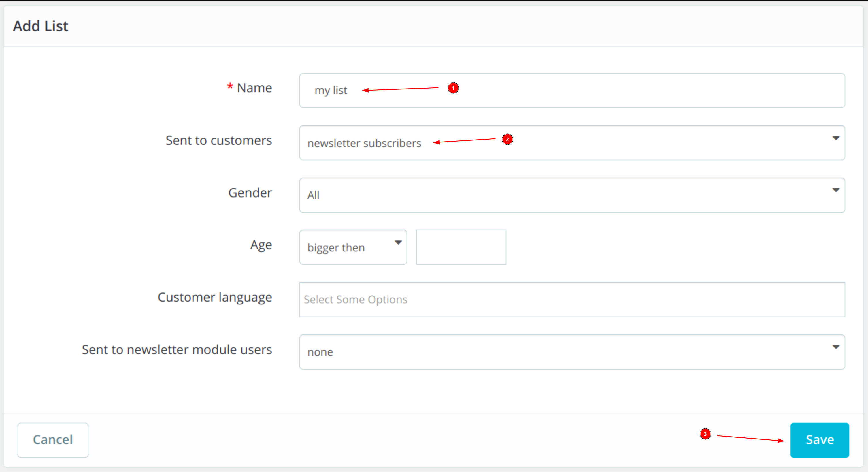The width and height of the screenshot is (868, 472).
Task: Click the caret arrow in Age operator select
Action: 398,243
